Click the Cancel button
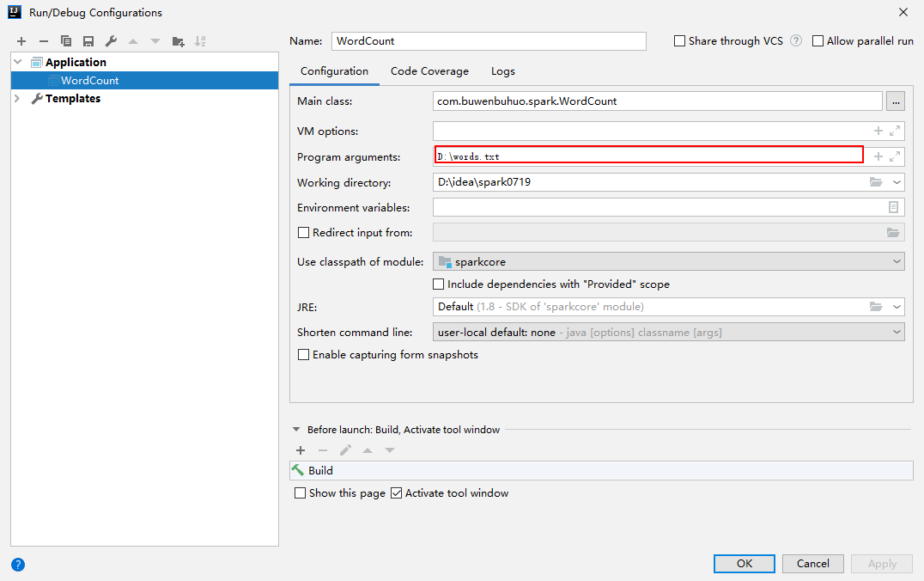 (812, 563)
